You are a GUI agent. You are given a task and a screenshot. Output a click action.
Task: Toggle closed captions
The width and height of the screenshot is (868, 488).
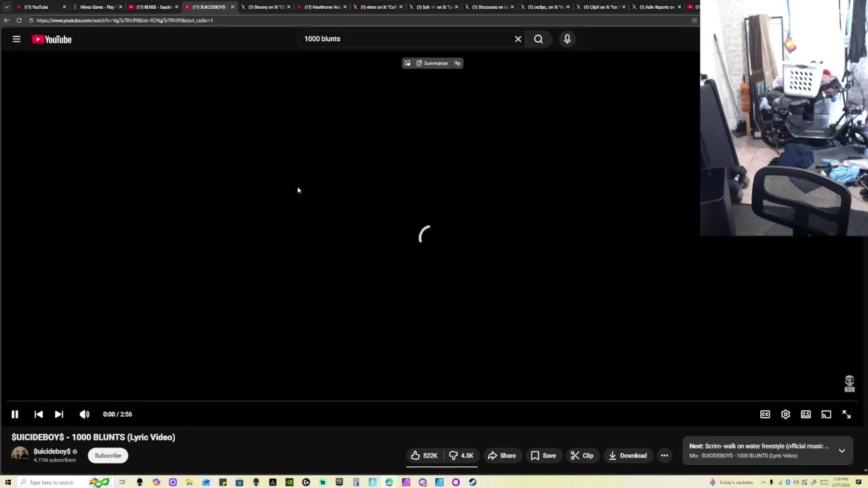[765, 414]
